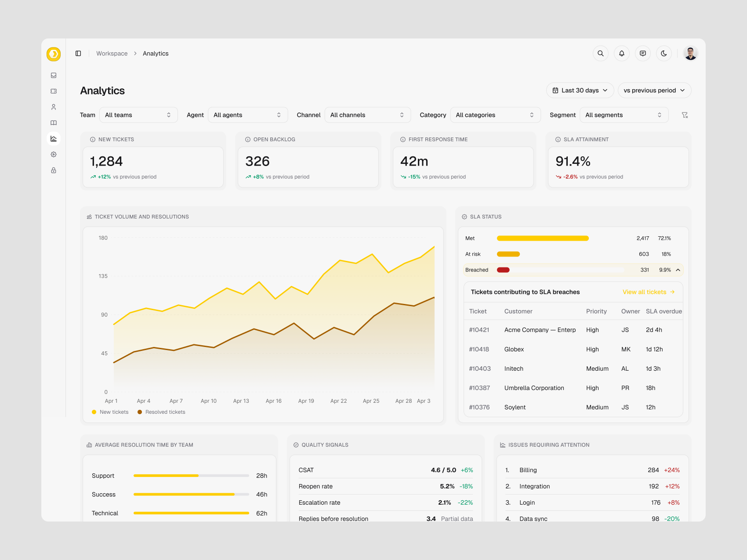Toggle Resolved tickets legend item
The height and width of the screenshot is (560, 747).
(161, 412)
